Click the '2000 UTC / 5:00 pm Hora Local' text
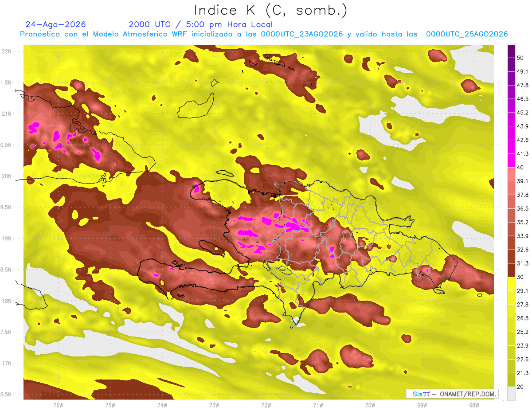532x411 pixels. [200, 24]
